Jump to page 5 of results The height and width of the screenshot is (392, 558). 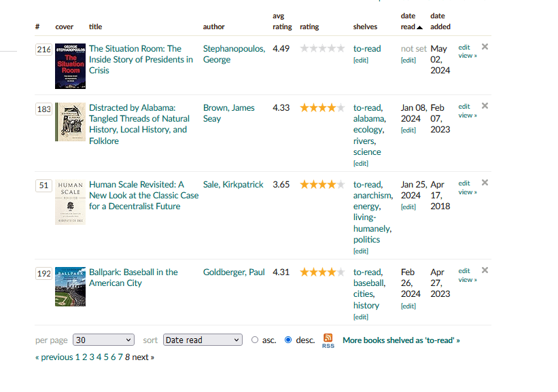(x=106, y=357)
